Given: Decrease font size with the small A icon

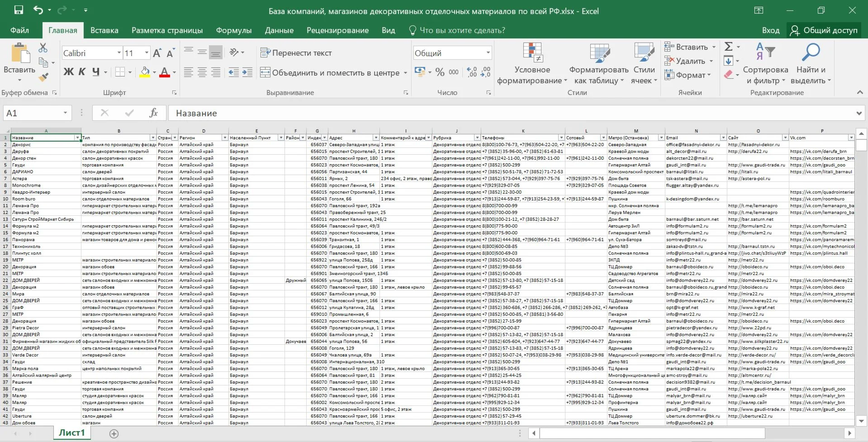Looking at the screenshot, I should (170, 53).
